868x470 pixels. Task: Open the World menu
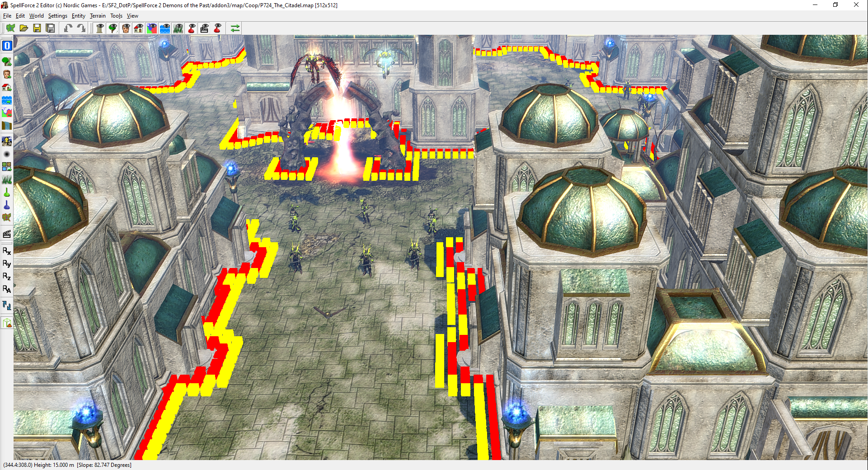(37, 16)
